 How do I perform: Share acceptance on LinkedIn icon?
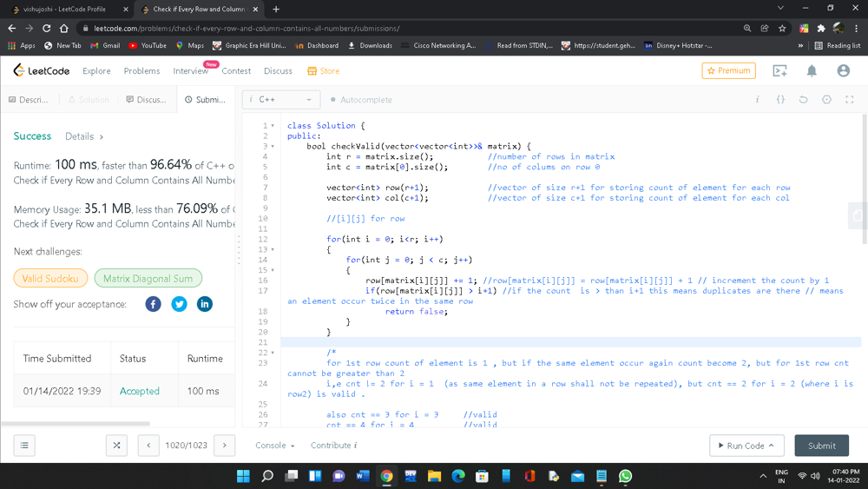click(x=205, y=304)
